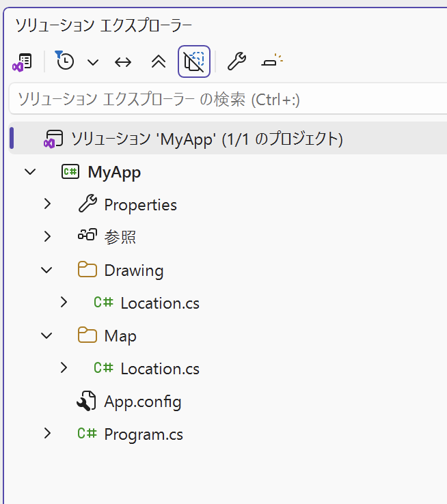Open the pending changes filter icon
Screen dimensions: 447x504
tap(65, 60)
